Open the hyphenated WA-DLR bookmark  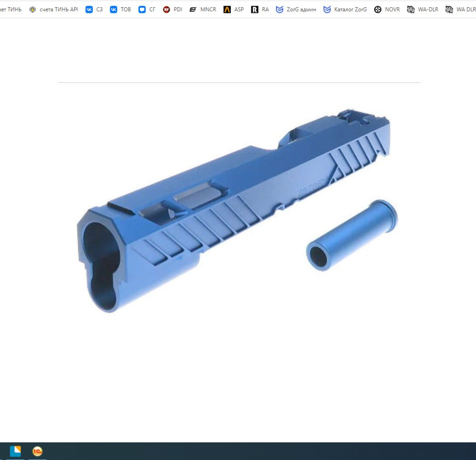tap(423, 10)
